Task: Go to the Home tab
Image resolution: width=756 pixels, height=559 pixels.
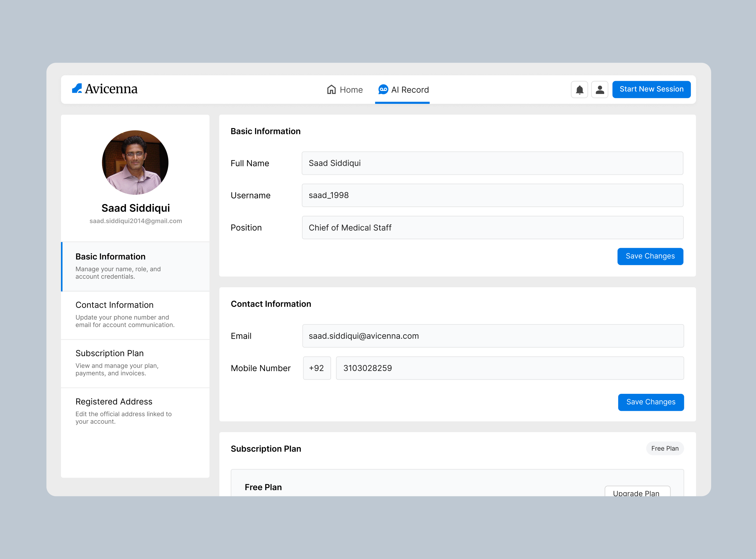Action: [345, 90]
